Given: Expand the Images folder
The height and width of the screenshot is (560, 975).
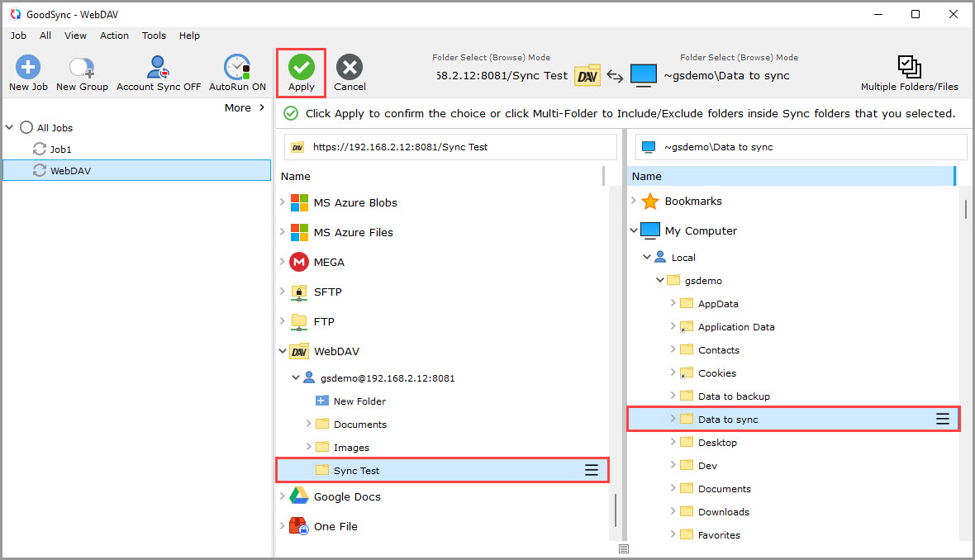Looking at the screenshot, I should click(308, 446).
